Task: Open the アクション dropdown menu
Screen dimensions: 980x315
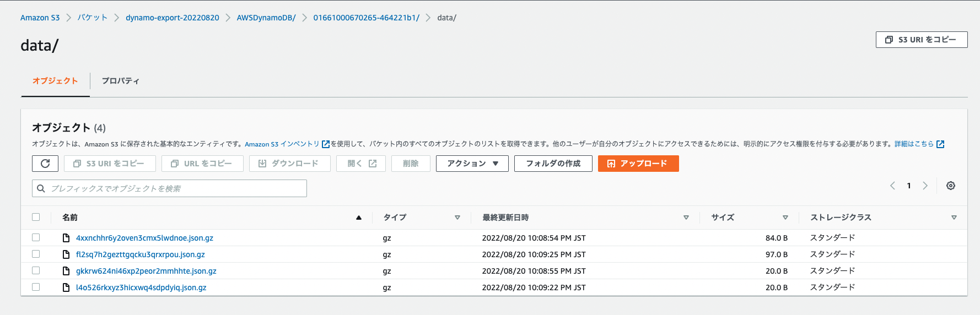Action: tap(472, 164)
